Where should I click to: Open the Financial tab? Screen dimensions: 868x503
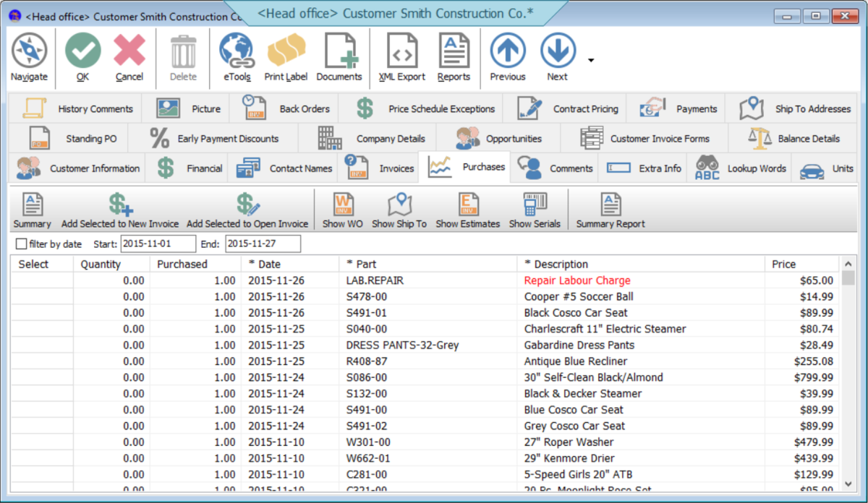point(205,168)
